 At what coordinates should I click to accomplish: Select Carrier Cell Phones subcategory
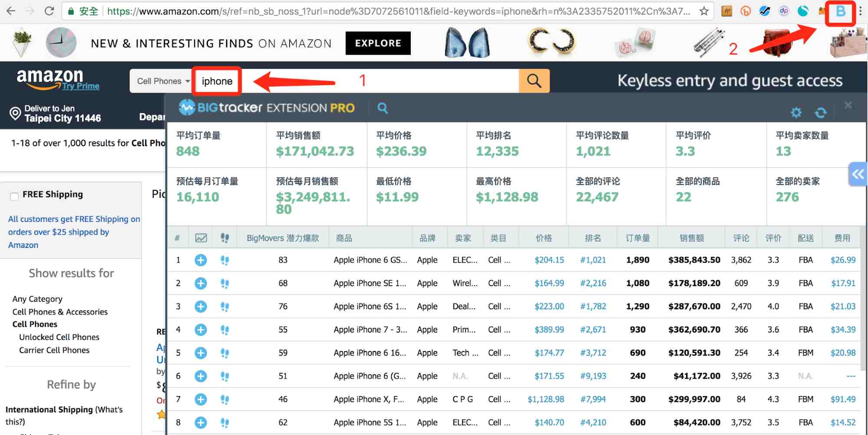[54, 350]
